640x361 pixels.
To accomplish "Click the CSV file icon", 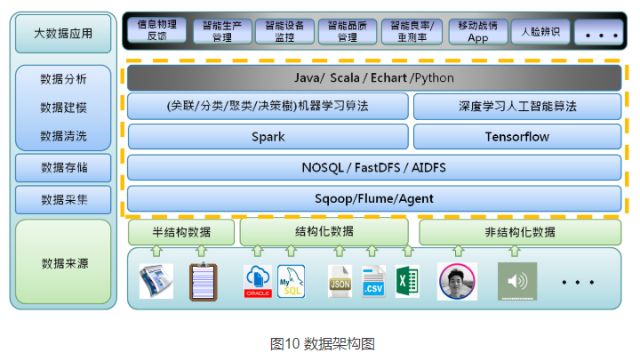I will click(x=373, y=281).
